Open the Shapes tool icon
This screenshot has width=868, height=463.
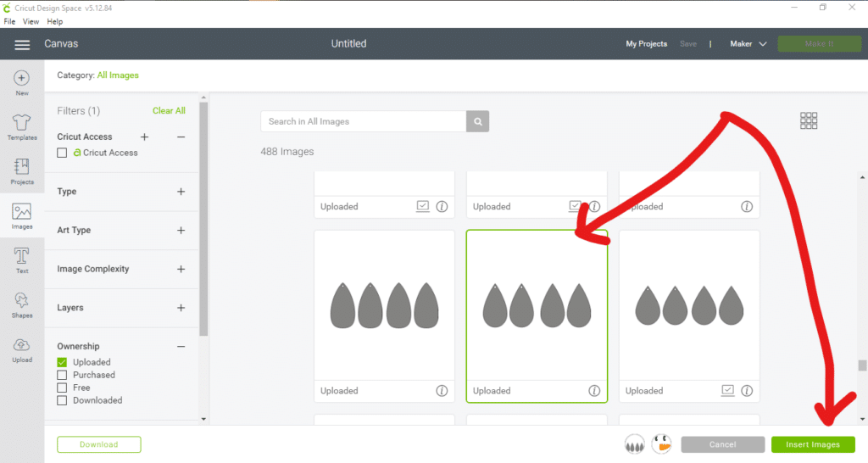point(22,301)
